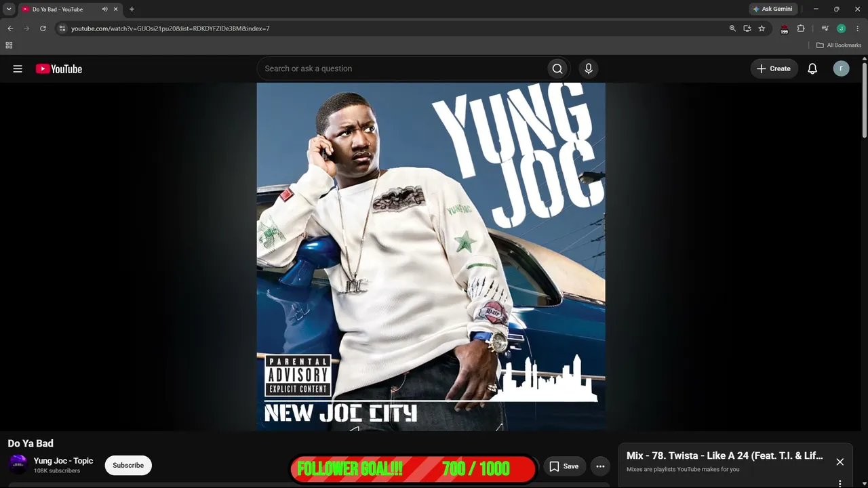
Task: Save the video to a playlist
Action: click(x=564, y=466)
